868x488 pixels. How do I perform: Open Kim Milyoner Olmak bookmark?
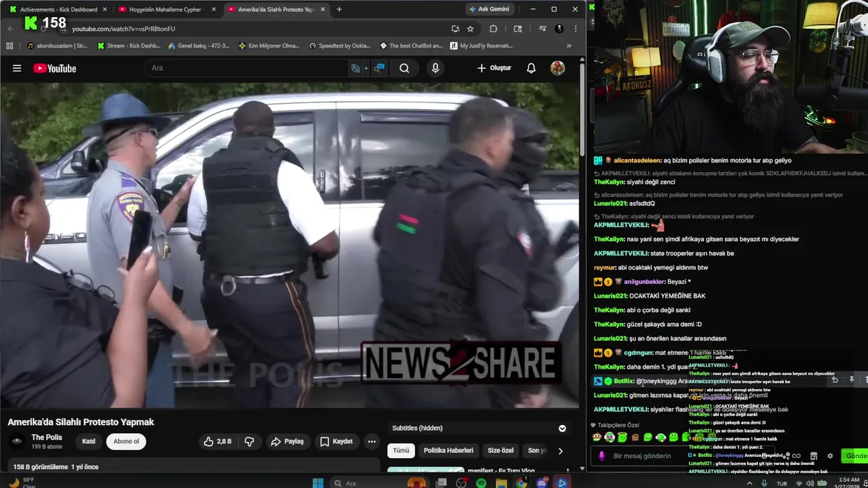point(269,45)
